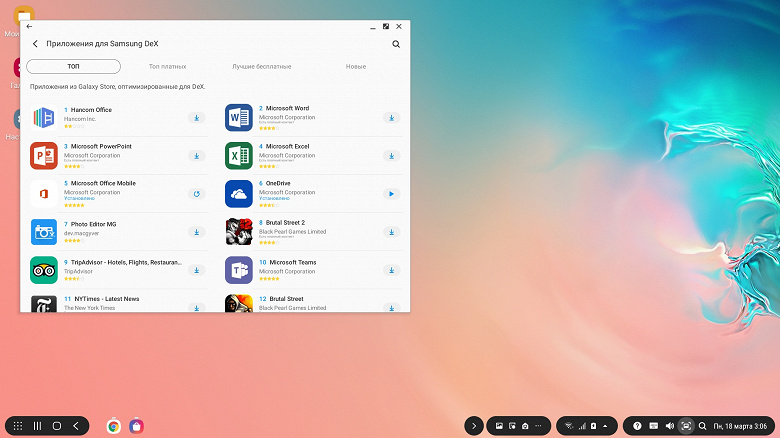Show recent apps from the taskbar

coord(37,426)
